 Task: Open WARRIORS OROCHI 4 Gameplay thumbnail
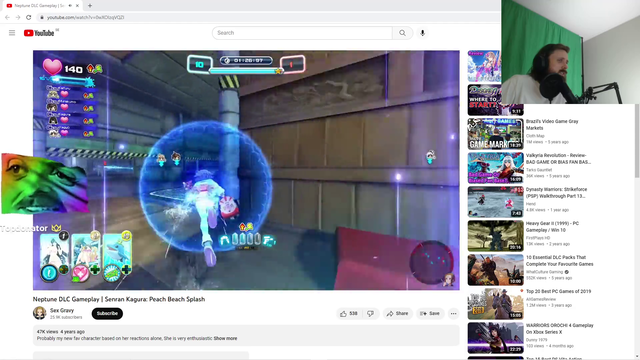[x=496, y=338]
